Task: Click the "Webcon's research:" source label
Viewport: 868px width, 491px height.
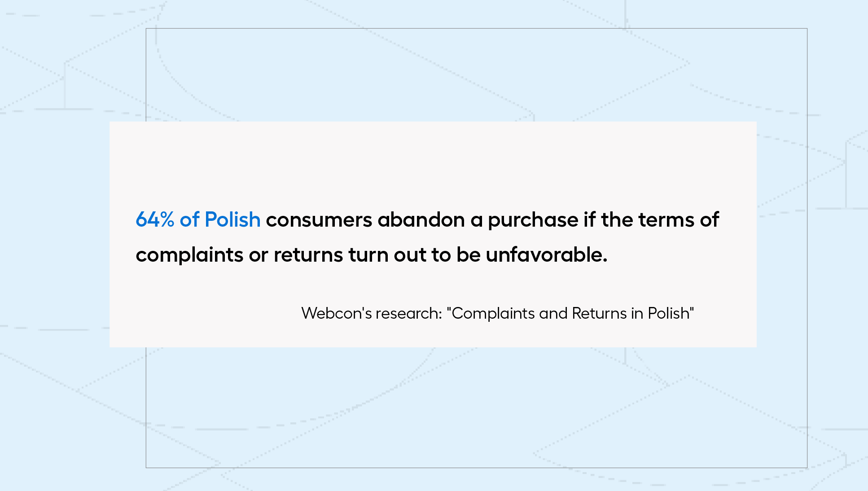Action: [x=372, y=313]
